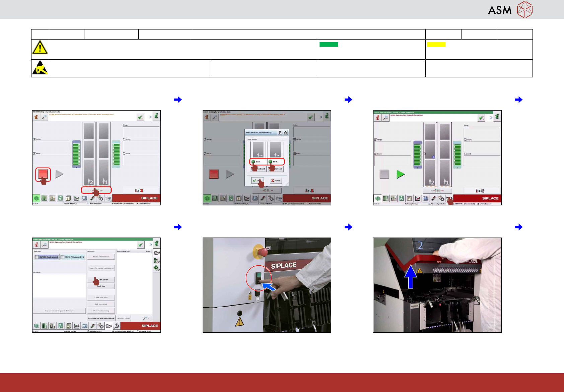This screenshot has width=564, height=392.
Task: Confirm the dialog with the OK button
Action: (258, 181)
